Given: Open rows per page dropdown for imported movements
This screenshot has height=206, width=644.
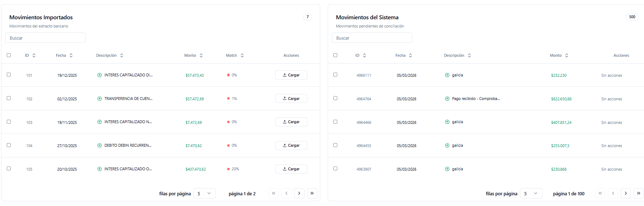Looking at the screenshot, I should 204,193.
